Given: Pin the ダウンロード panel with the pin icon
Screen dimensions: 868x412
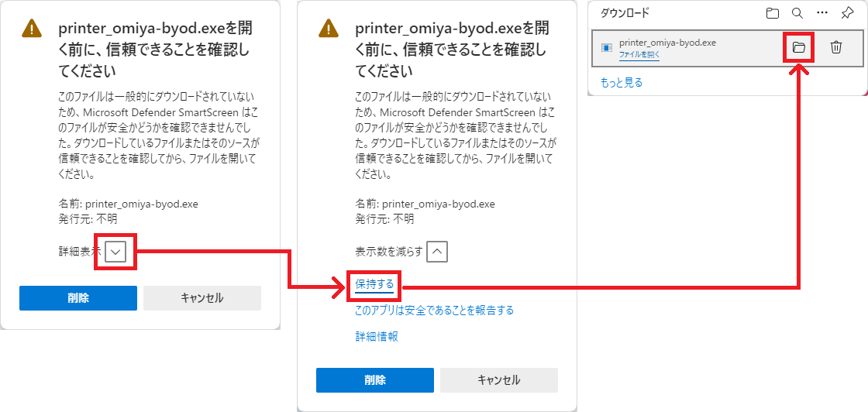Looking at the screenshot, I should [847, 13].
